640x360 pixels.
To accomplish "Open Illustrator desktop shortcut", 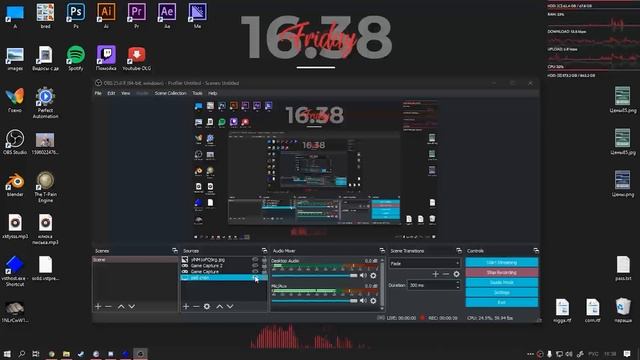I will point(106,16).
